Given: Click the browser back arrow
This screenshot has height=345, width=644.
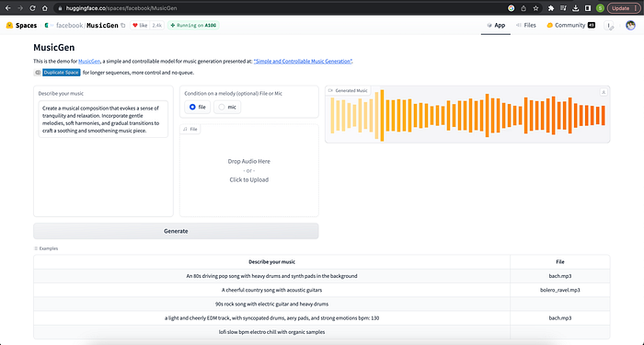Looking at the screenshot, I should 7,8.
